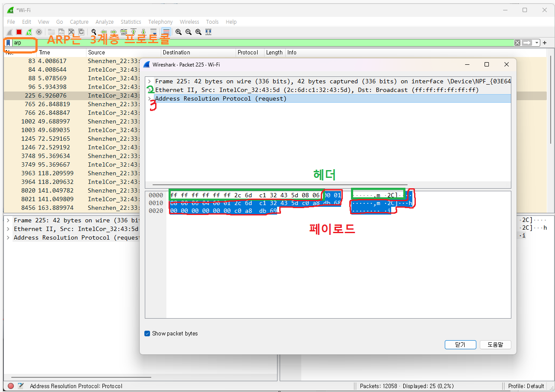Image resolution: width=555 pixels, height=392 pixels.
Task: Go back to previous packet arrow
Action: click(x=104, y=32)
